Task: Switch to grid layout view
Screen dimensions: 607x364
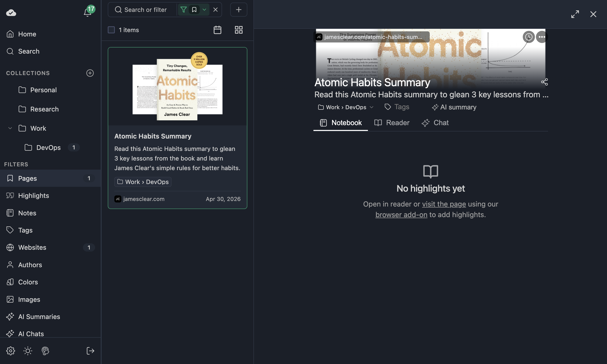Action: [x=239, y=30]
